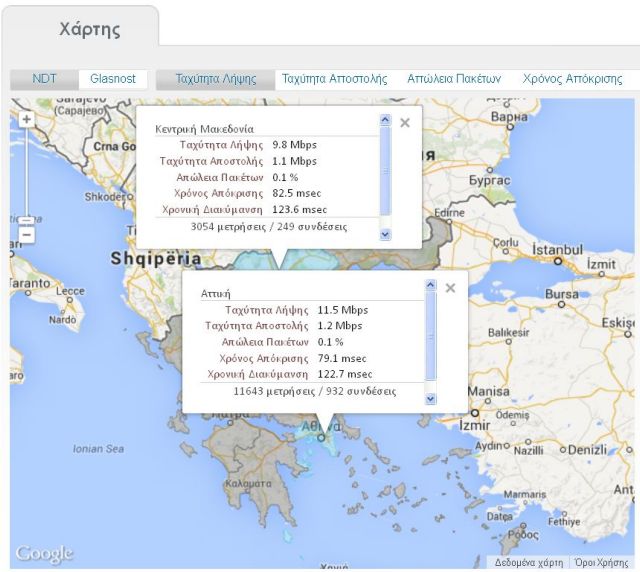The image size is (640, 572).
Task: Close the Αττική info popup
Action: [450, 288]
